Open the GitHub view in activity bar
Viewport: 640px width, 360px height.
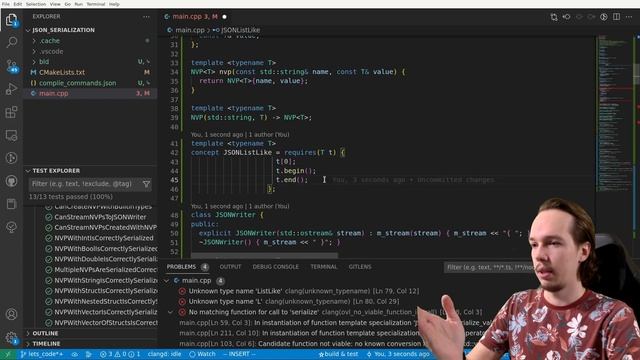(x=11, y=181)
